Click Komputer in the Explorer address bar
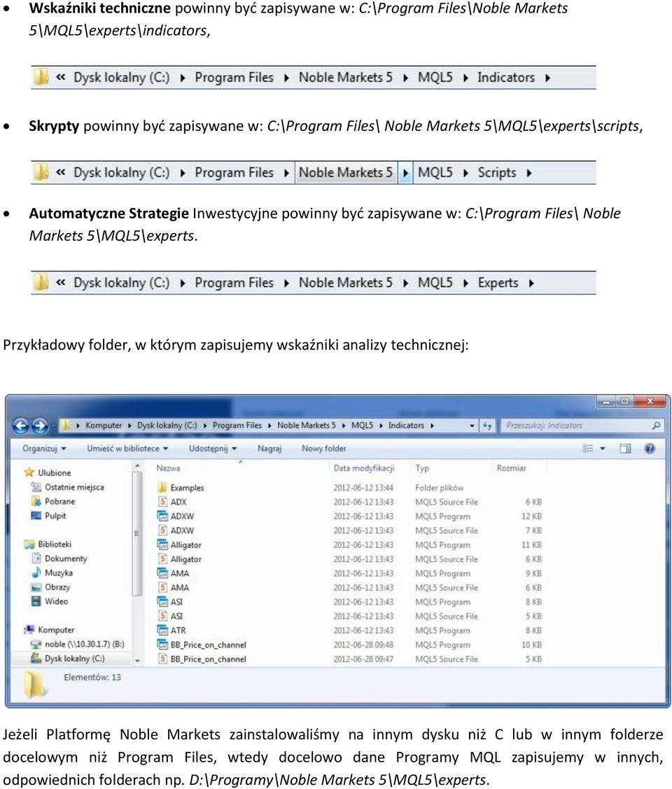This screenshot has height=789, width=672. (104, 425)
